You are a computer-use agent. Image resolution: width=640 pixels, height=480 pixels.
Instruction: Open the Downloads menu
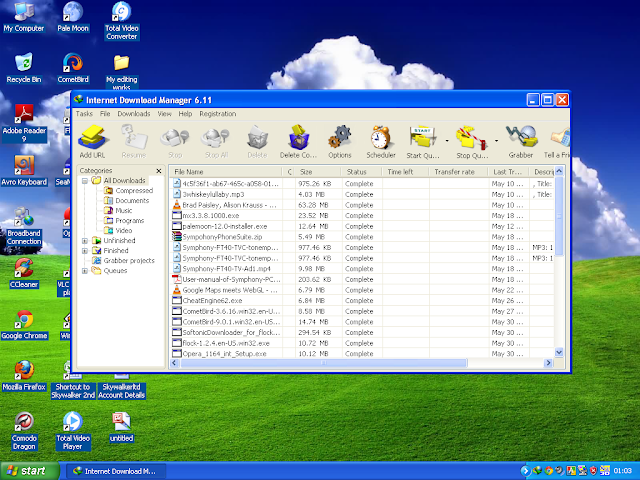[x=134, y=114]
